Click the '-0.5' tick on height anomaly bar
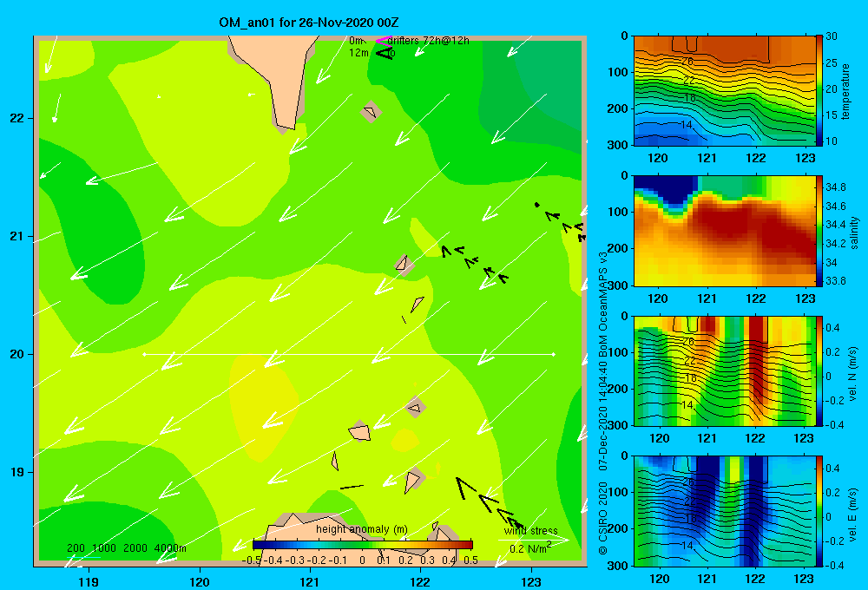The image size is (868, 590). coord(252,560)
